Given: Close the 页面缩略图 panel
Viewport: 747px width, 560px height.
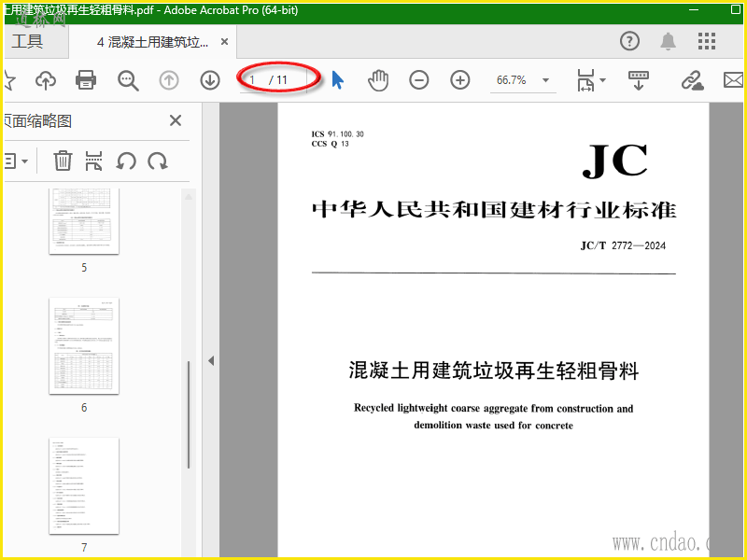Looking at the screenshot, I should coord(176,120).
